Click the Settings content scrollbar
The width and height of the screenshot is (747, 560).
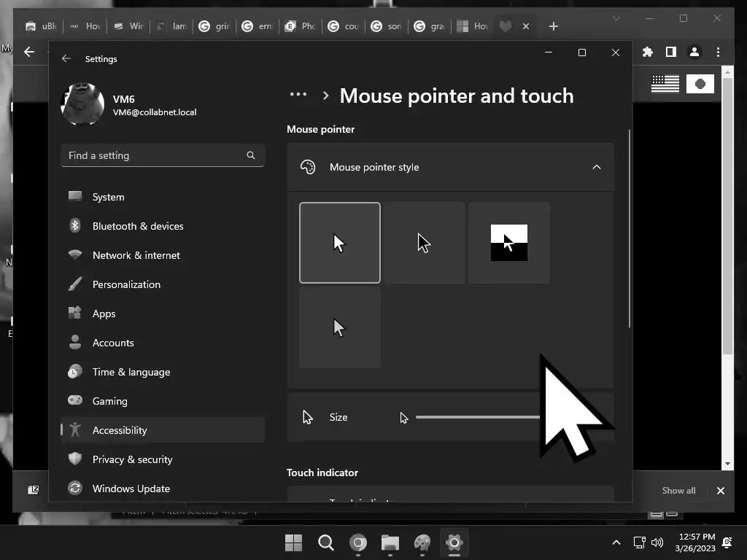click(x=630, y=228)
